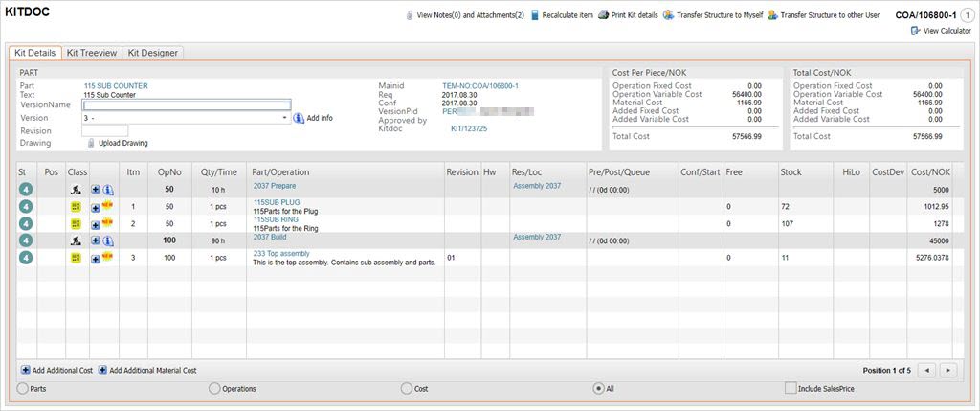The width and height of the screenshot is (980, 411).
Task: Open the 115 SUB COUNTER part link
Action: [115, 86]
